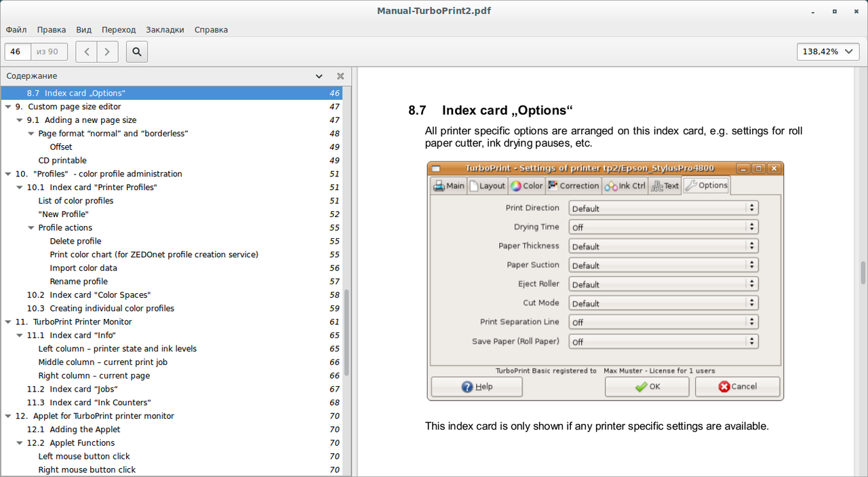Open 'CD printable' contents entry
Image resolution: width=868 pixels, height=477 pixels.
pos(62,161)
